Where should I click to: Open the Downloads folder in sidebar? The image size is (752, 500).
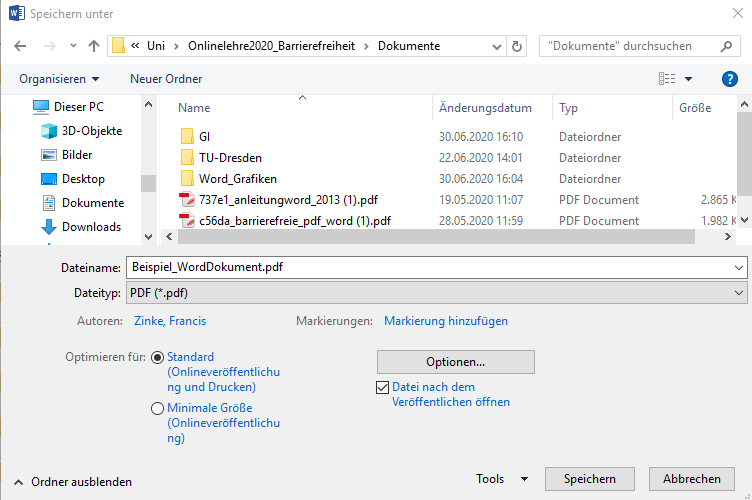[91, 227]
